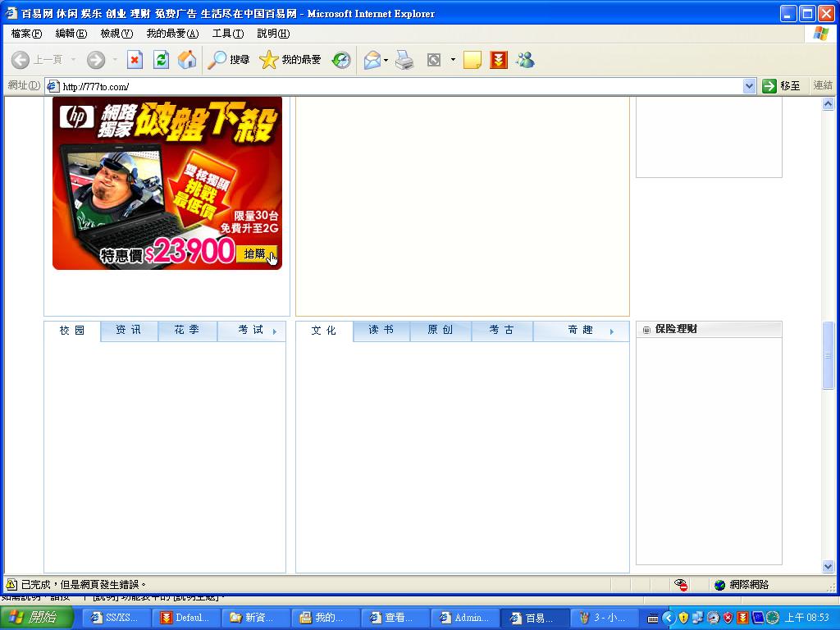Screen dimensions: 840x630
Task: Click the Windows flag throbber logo
Action: (x=820, y=33)
